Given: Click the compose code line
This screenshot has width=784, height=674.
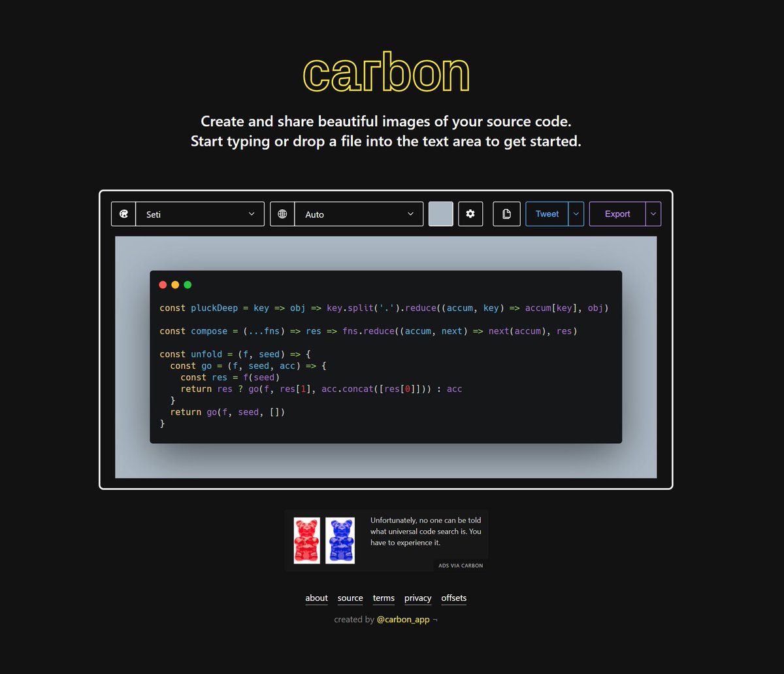Looking at the screenshot, I should point(368,331).
